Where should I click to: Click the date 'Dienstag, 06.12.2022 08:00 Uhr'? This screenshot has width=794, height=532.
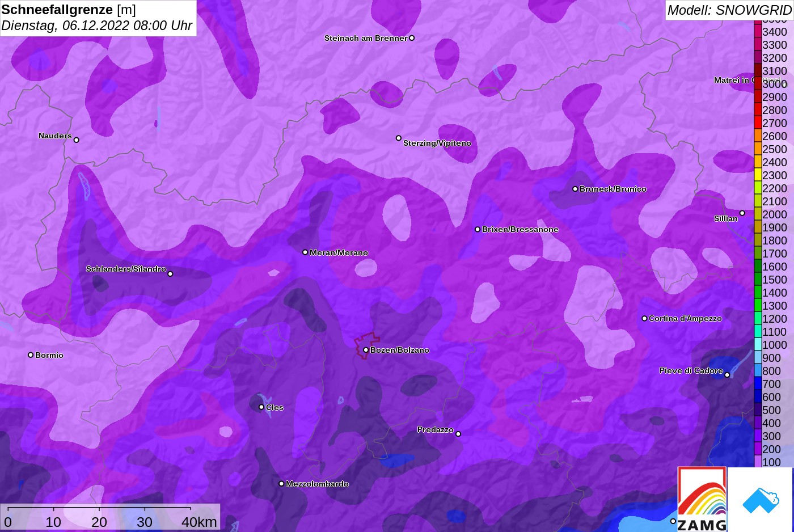point(97,26)
